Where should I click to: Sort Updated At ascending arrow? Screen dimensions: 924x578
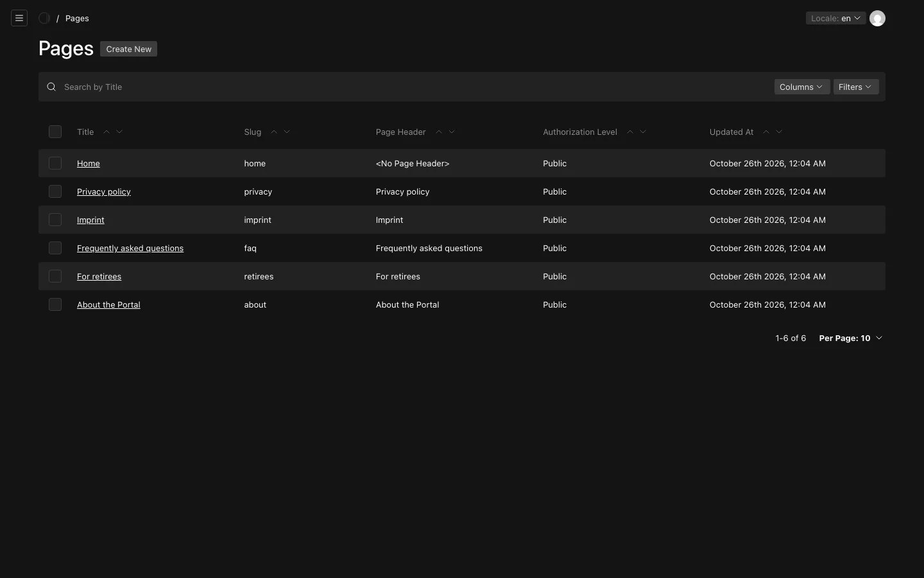point(766,132)
